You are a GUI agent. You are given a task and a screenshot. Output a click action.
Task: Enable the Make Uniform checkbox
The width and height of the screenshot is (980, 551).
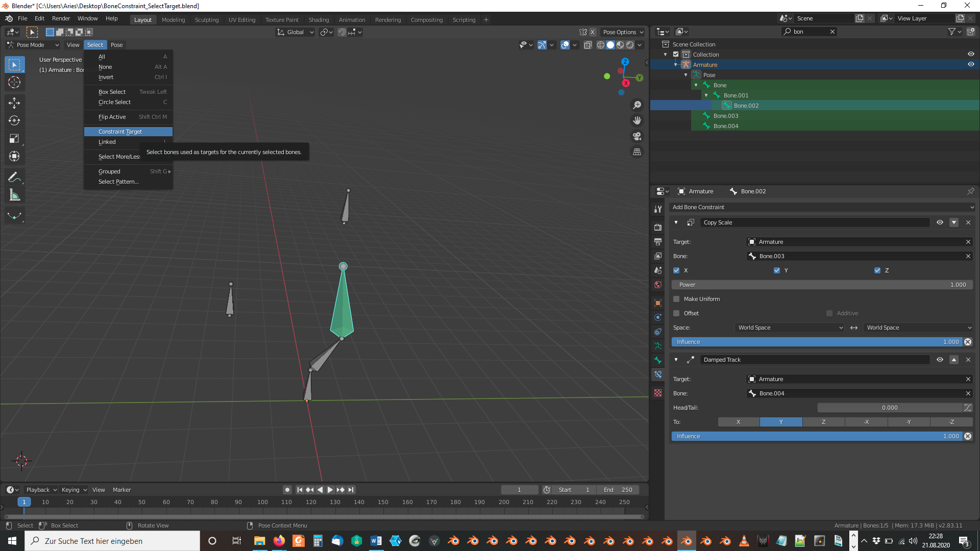[676, 299]
